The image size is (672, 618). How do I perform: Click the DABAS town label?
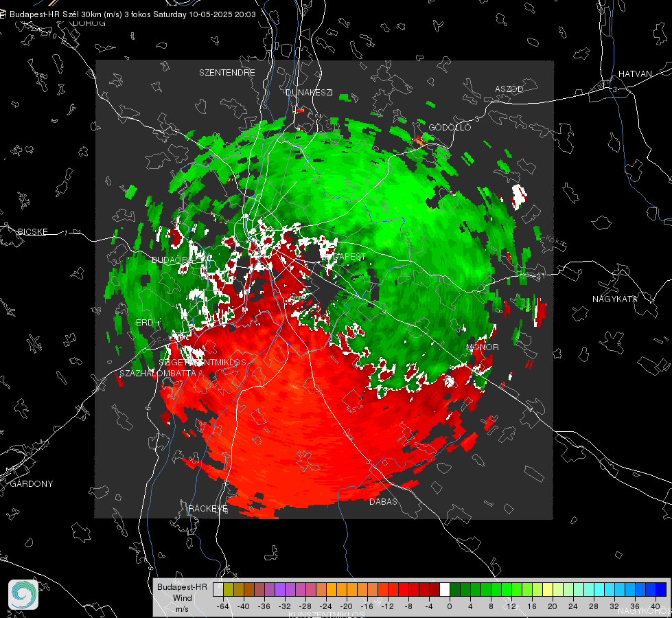tap(383, 501)
